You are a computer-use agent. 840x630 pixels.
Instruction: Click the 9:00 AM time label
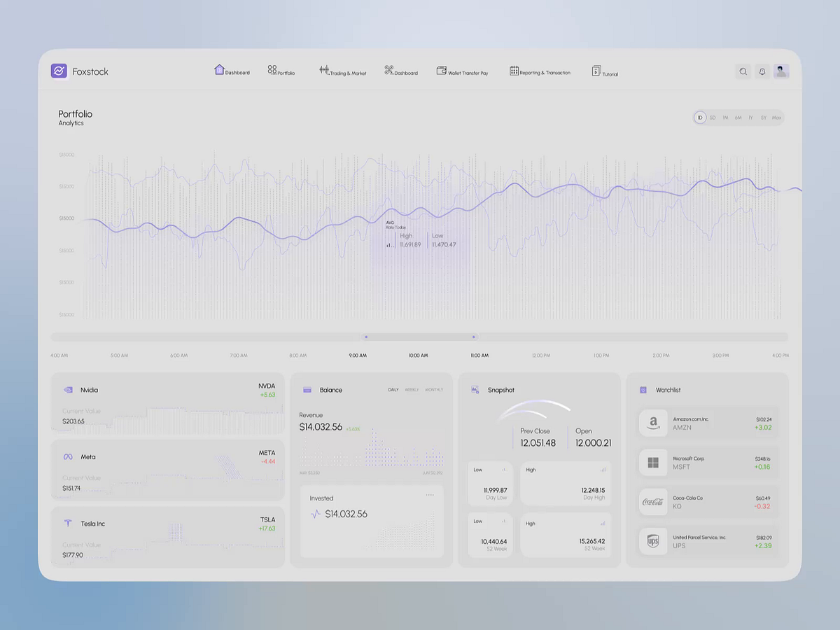pos(358,356)
